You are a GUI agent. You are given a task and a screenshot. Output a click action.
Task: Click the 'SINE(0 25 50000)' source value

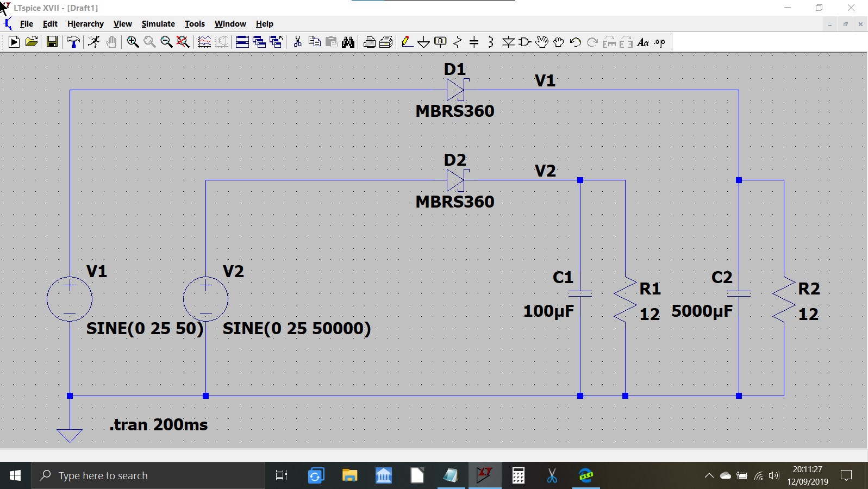coord(297,328)
